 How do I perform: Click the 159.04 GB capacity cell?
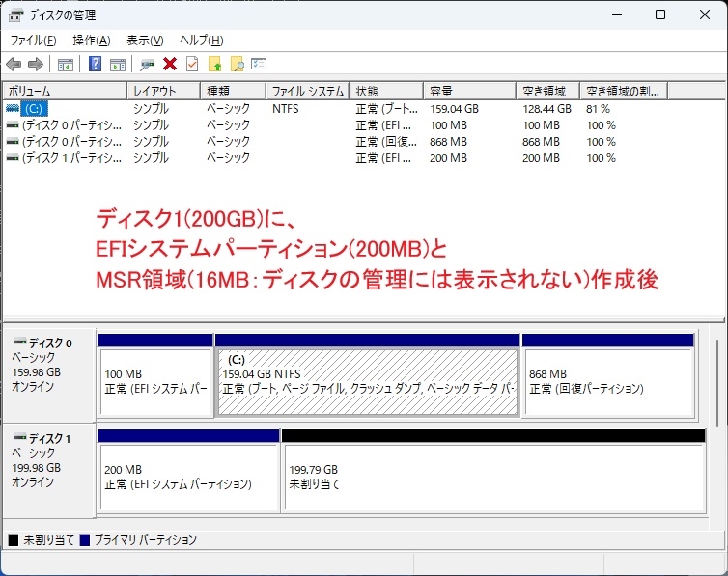point(454,109)
